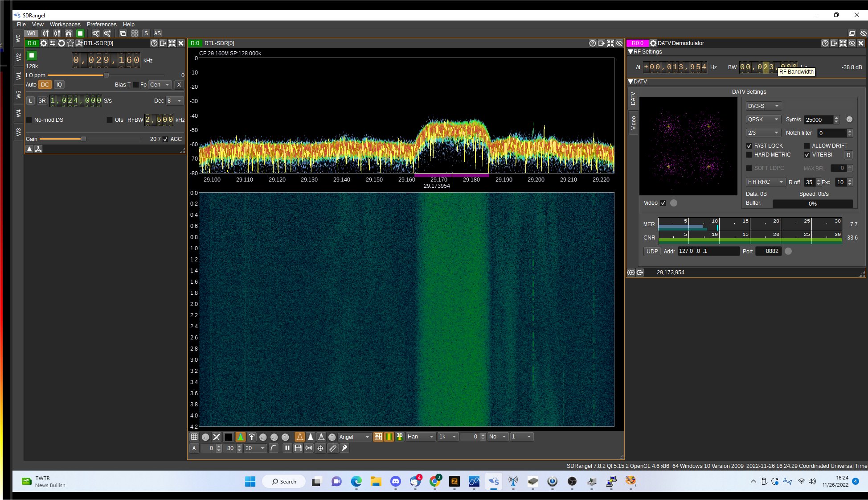Show channels icon at RTL-SDR panel bottom
This screenshot has width=868, height=500.
(38, 149)
